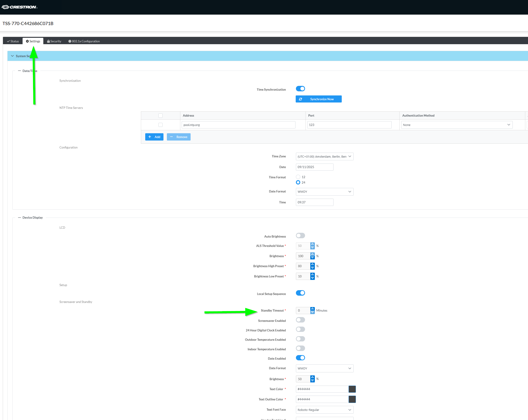Click the Remove NTP server button
The width and height of the screenshot is (528, 420).
[x=179, y=137]
